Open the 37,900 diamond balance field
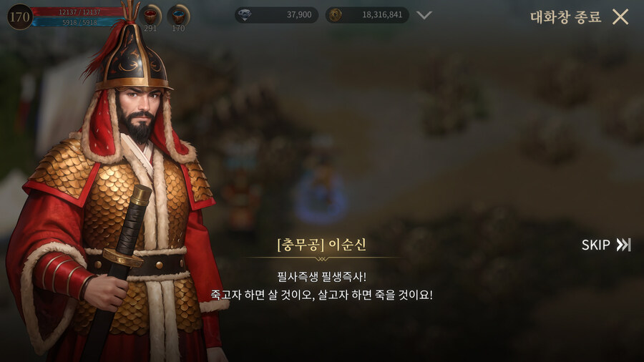This screenshot has width=644, height=362. (x=276, y=15)
